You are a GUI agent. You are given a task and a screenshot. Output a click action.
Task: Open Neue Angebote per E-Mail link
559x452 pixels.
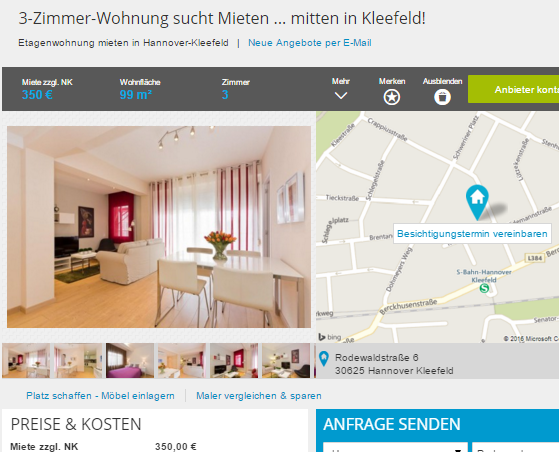pyautogui.click(x=310, y=43)
